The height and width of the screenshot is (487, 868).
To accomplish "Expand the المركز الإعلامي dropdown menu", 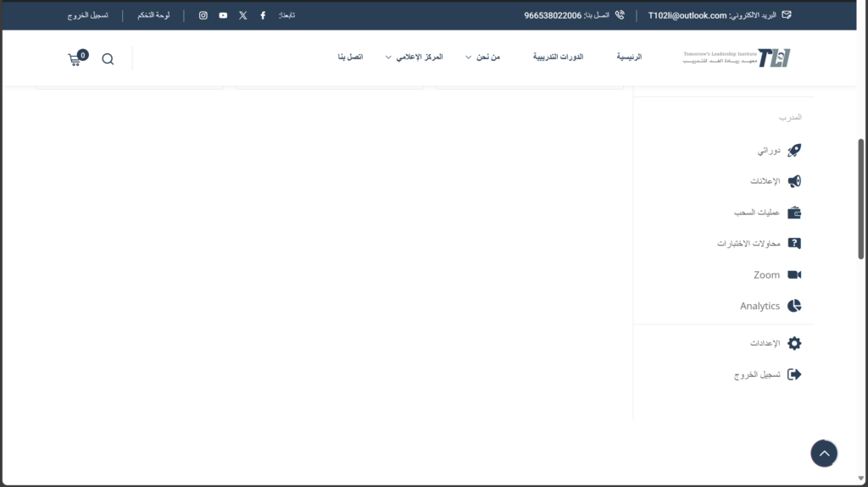I will click(x=414, y=57).
